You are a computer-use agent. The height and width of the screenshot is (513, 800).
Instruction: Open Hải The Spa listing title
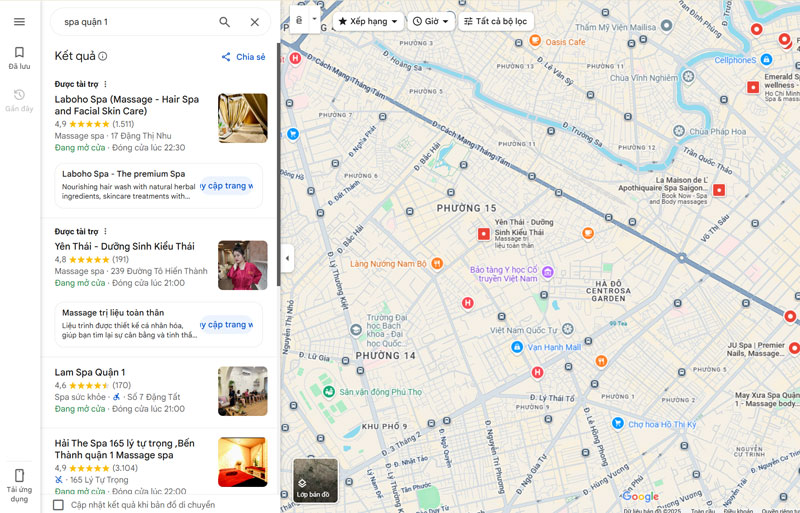(124, 449)
